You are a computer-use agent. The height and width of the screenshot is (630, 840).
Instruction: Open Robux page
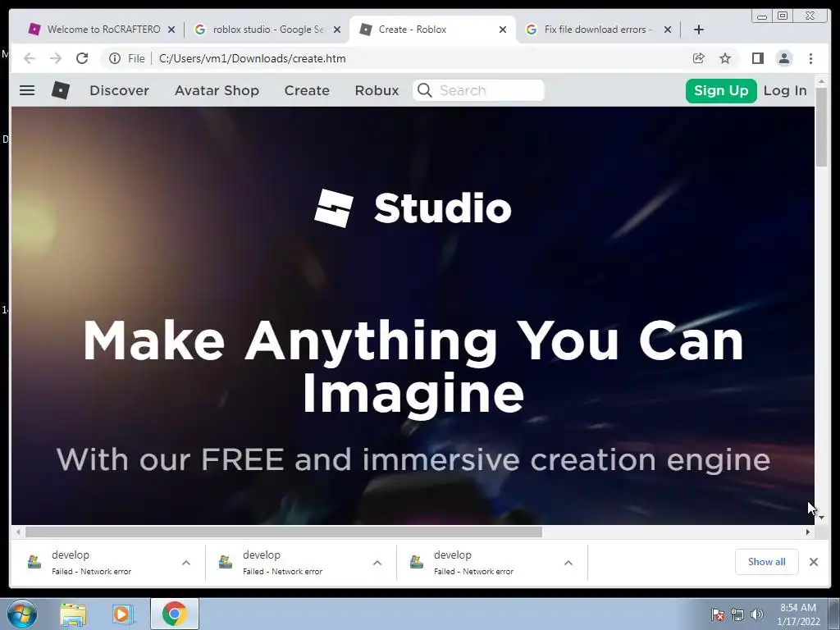click(x=377, y=90)
